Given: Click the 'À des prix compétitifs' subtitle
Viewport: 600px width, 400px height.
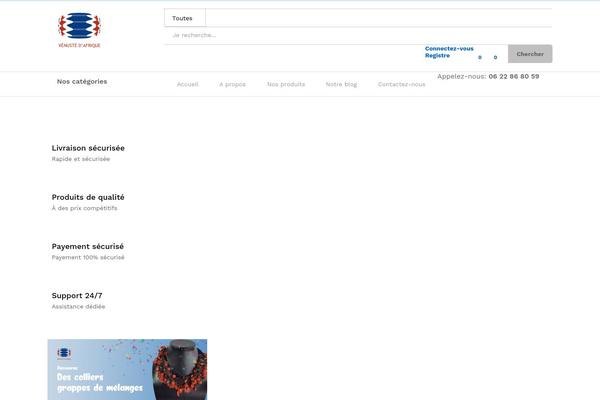Looking at the screenshot, I should pos(85,208).
